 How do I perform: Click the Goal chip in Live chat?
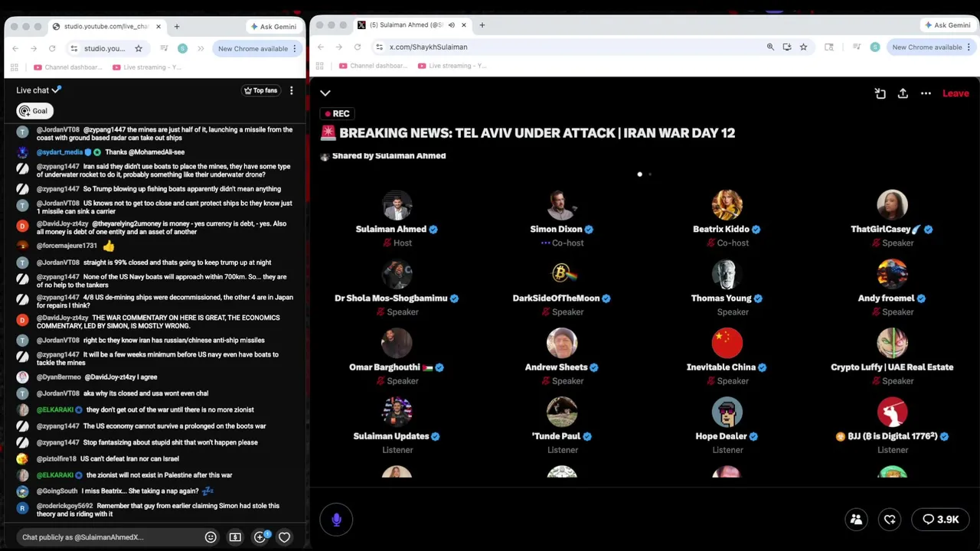pos(34,111)
